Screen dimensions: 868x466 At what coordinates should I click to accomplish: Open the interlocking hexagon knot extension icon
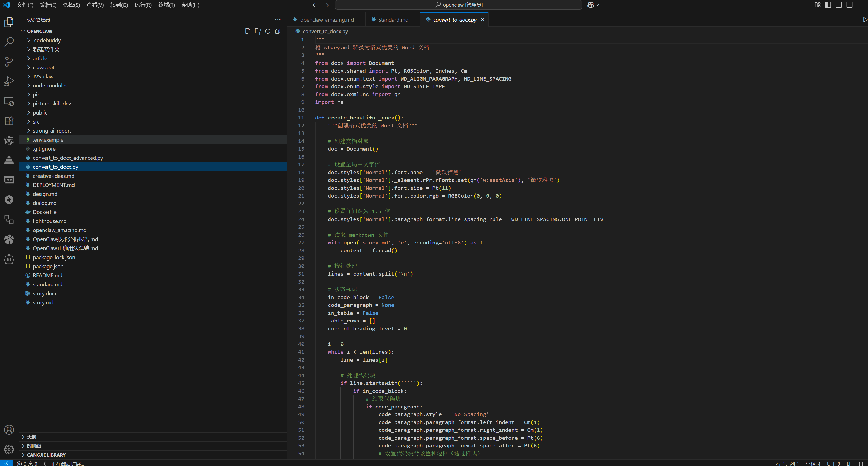pos(9,141)
